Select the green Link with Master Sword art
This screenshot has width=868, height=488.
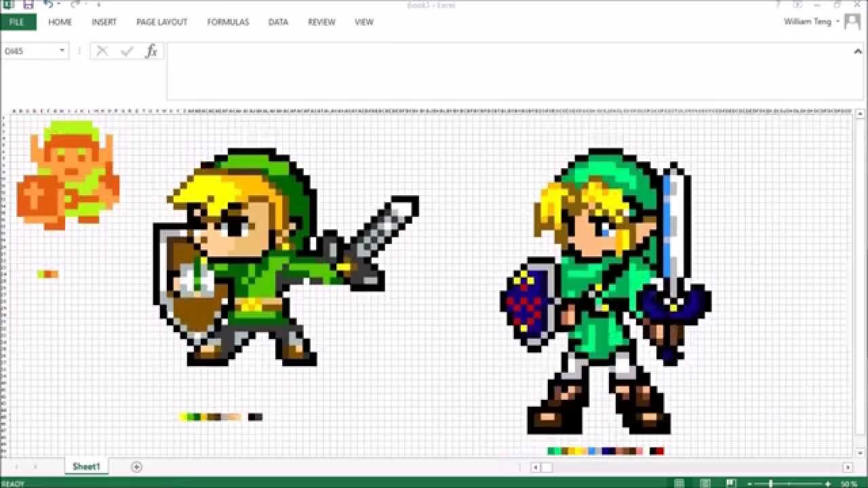click(x=606, y=291)
